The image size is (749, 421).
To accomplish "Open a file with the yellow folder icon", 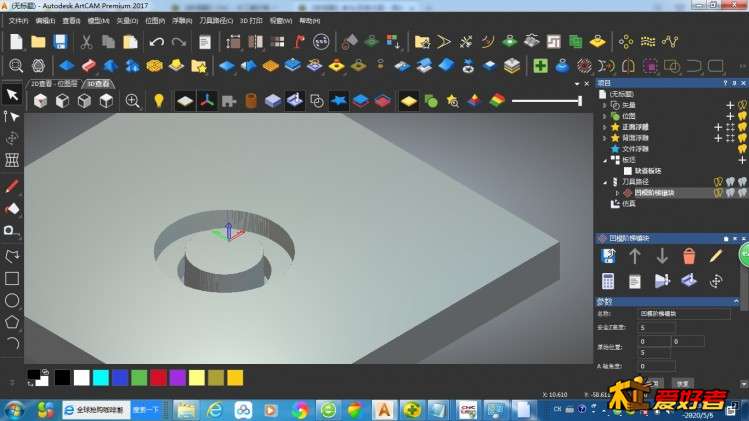I will pos(38,42).
